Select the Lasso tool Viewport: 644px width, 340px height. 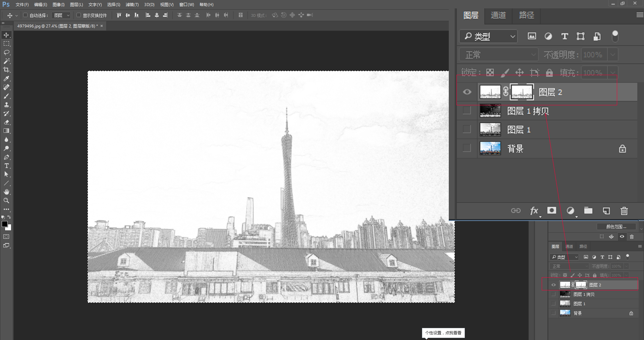coord(6,53)
